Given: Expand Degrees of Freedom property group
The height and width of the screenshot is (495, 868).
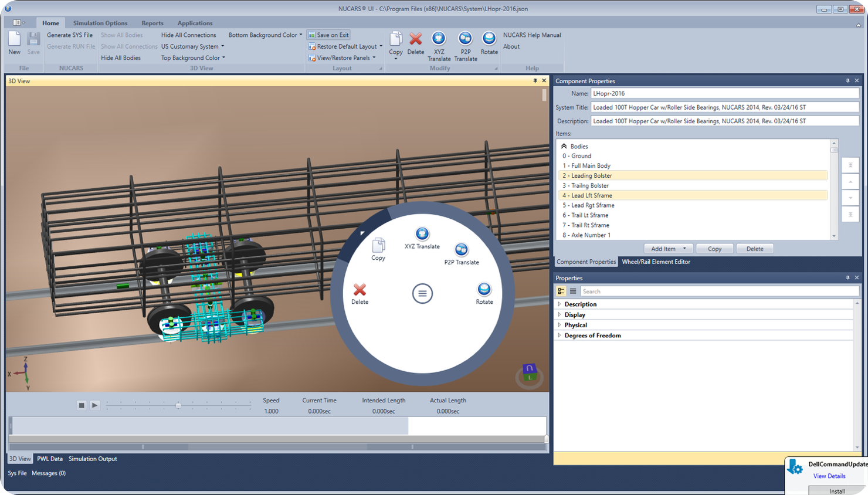Looking at the screenshot, I should coord(559,335).
